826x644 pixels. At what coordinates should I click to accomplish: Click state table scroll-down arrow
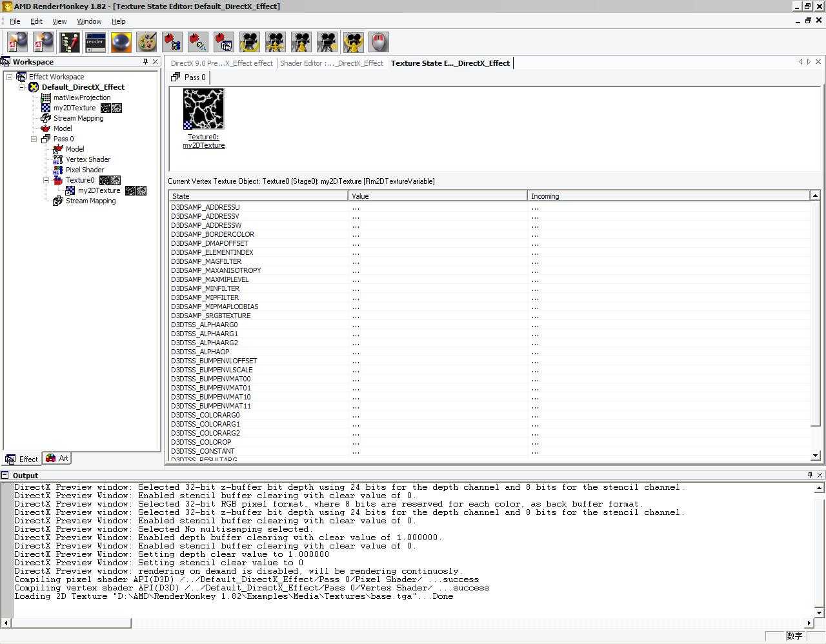tap(815, 456)
